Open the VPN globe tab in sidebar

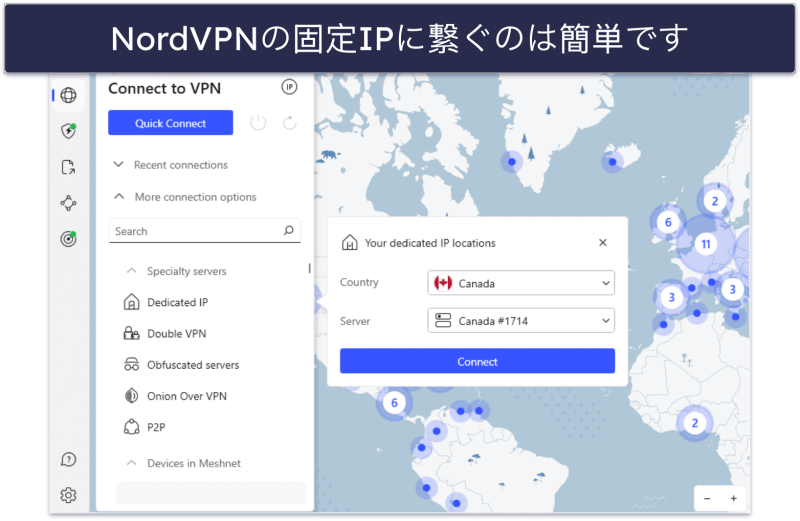68,95
